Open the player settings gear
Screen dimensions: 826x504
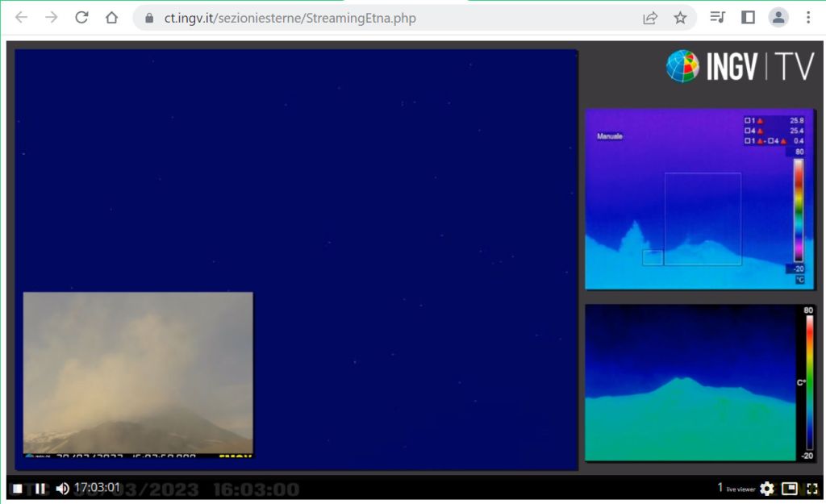click(x=766, y=488)
